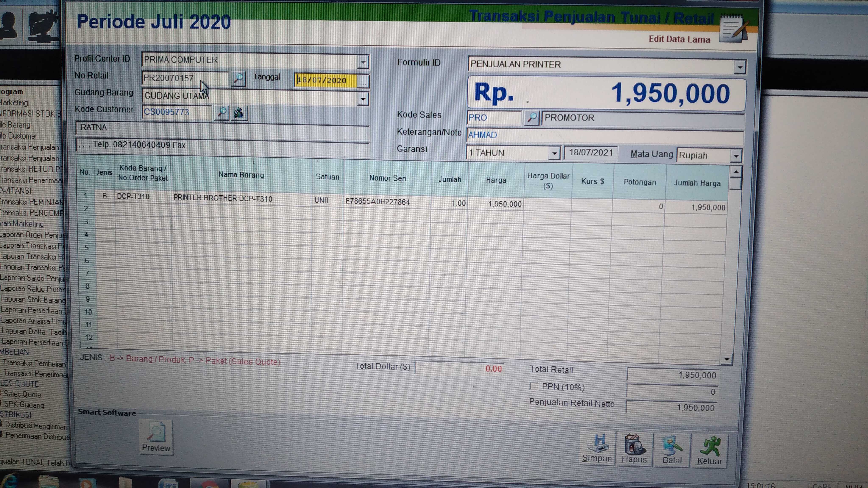The image size is (868, 488).
Task: Open the Laporan Stok Barang menu item
Action: (33, 299)
